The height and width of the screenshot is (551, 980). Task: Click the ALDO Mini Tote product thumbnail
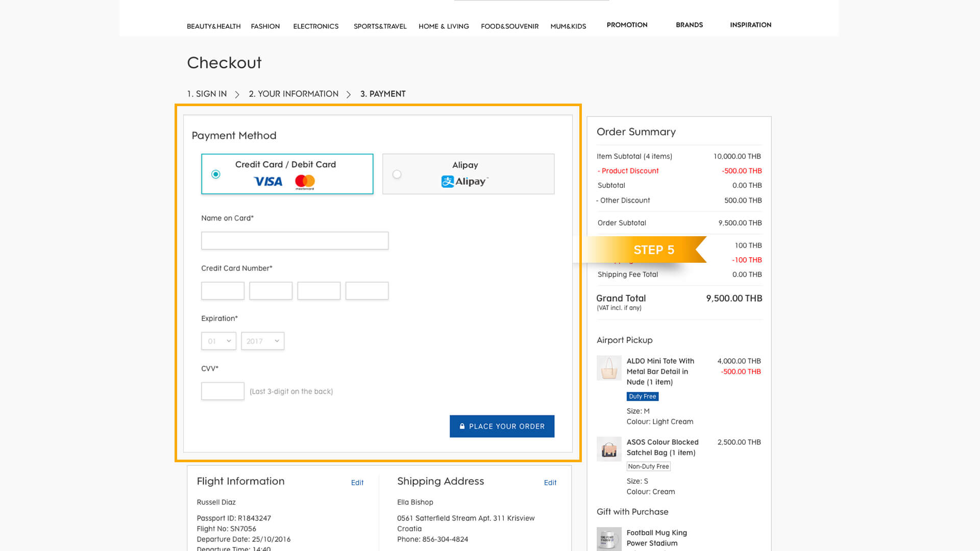click(609, 368)
